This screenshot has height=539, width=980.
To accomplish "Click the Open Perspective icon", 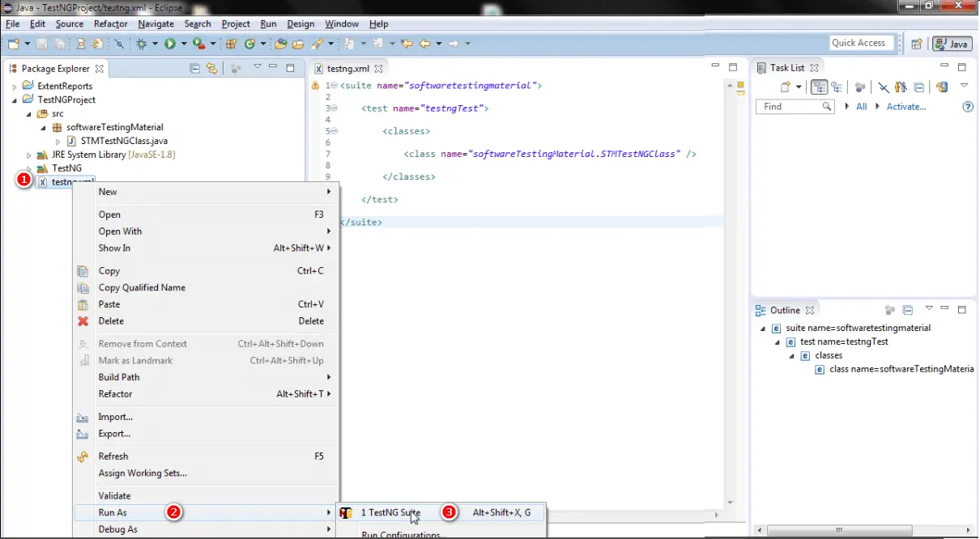I will tap(917, 44).
